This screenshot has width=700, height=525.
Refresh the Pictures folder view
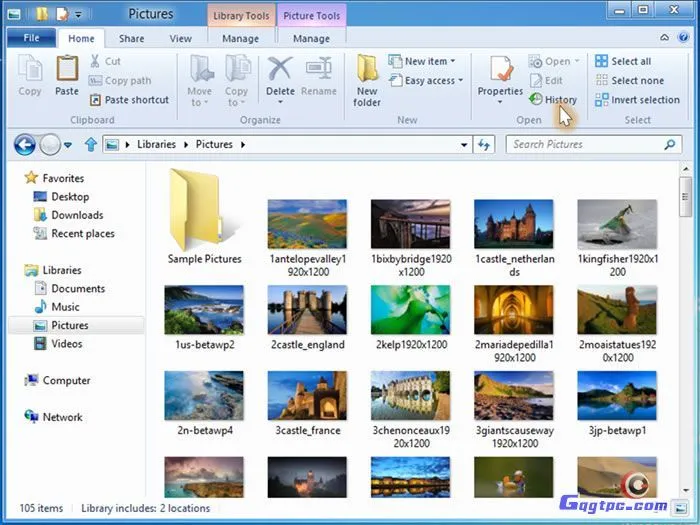(484, 145)
